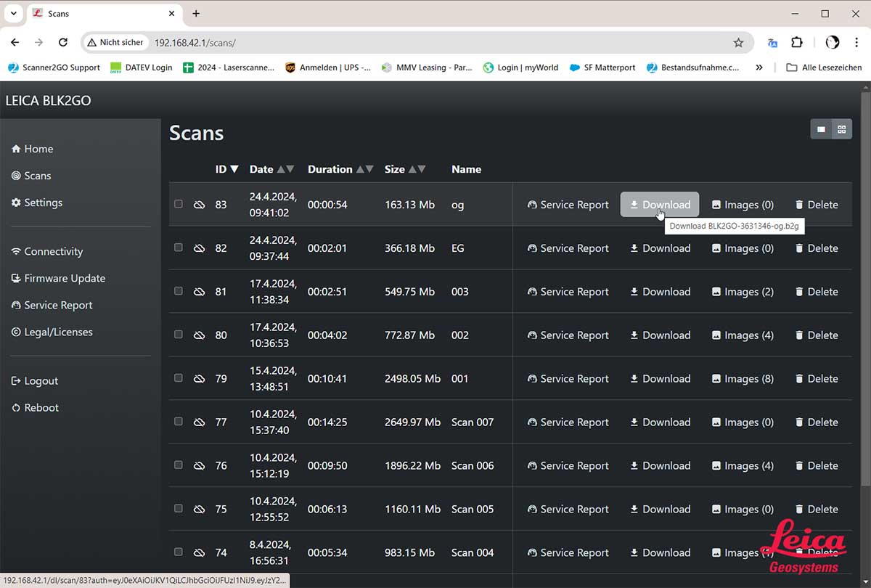This screenshot has height=588, width=871.
Task: Go back in the browser
Action: click(x=15, y=42)
